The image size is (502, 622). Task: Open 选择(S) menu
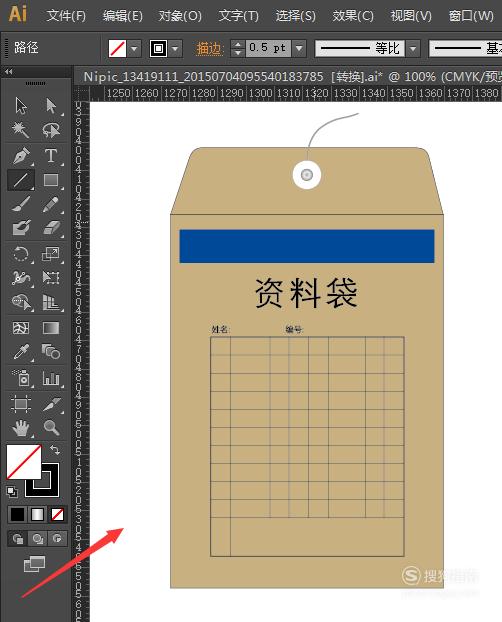296,16
